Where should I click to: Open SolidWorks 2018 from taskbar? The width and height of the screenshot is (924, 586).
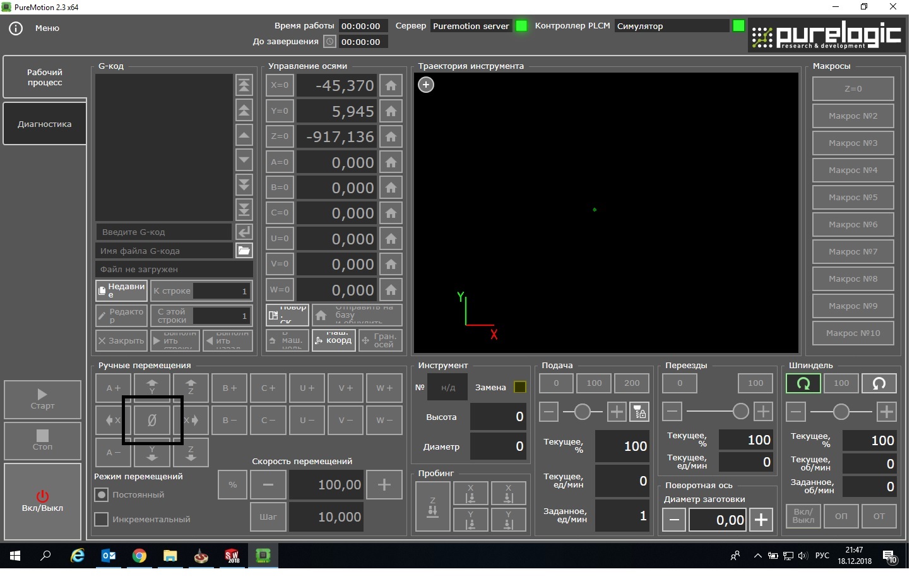click(232, 556)
